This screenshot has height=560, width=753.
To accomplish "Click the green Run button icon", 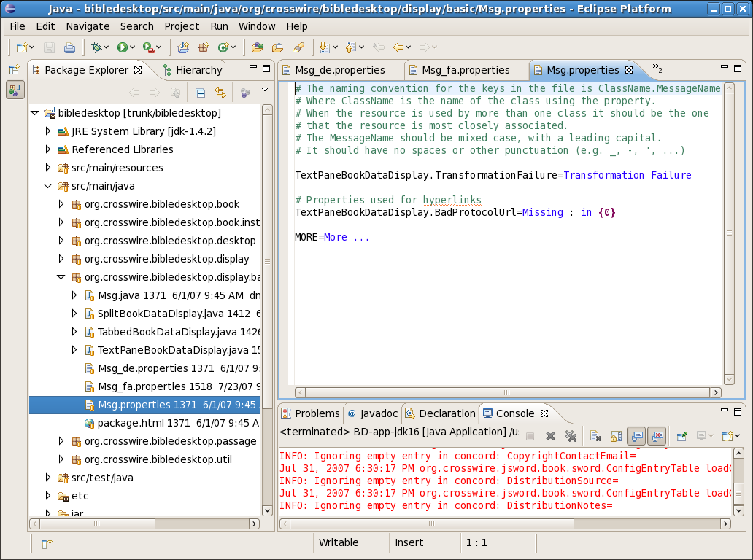I will point(122,47).
